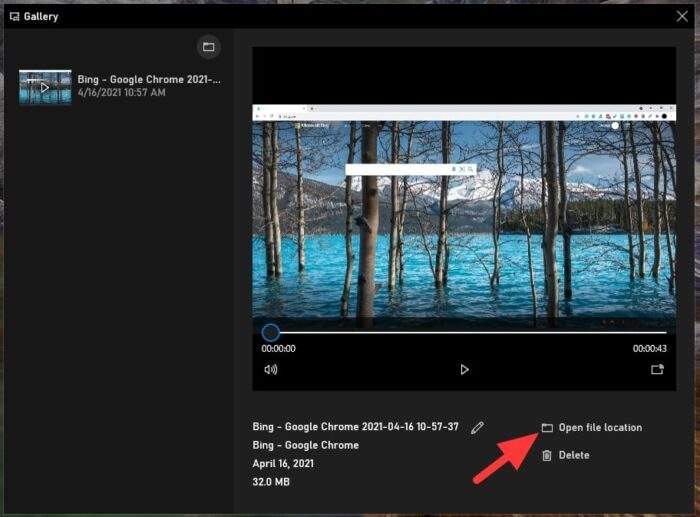Viewport: 700px width, 517px height.
Task: Close the Gallery window
Action: coord(682,16)
